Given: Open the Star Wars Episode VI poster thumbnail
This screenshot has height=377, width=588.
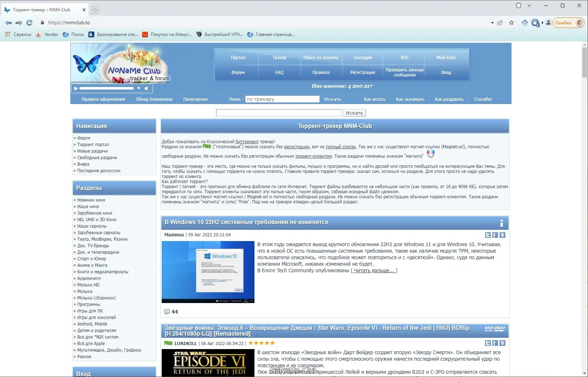Looking at the screenshot, I should [208, 363].
